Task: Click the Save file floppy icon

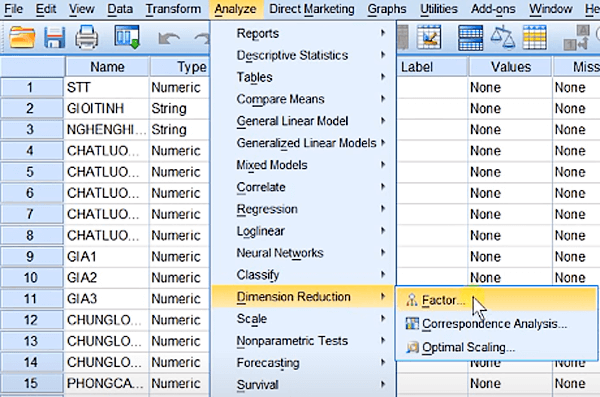Action: pyautogui.click(x=54, y=37)
